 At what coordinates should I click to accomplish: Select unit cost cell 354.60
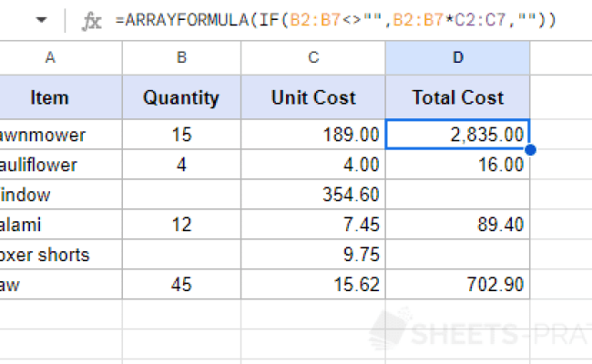pos(313,195)
